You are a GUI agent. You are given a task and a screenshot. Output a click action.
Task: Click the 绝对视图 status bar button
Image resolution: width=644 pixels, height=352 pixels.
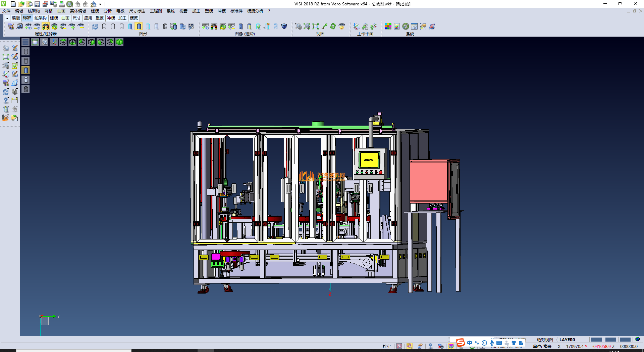(545, 340)
